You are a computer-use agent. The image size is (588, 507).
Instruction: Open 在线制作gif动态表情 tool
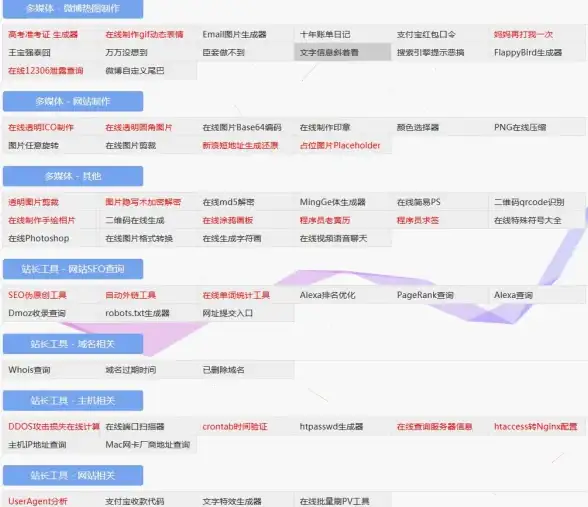144,34
